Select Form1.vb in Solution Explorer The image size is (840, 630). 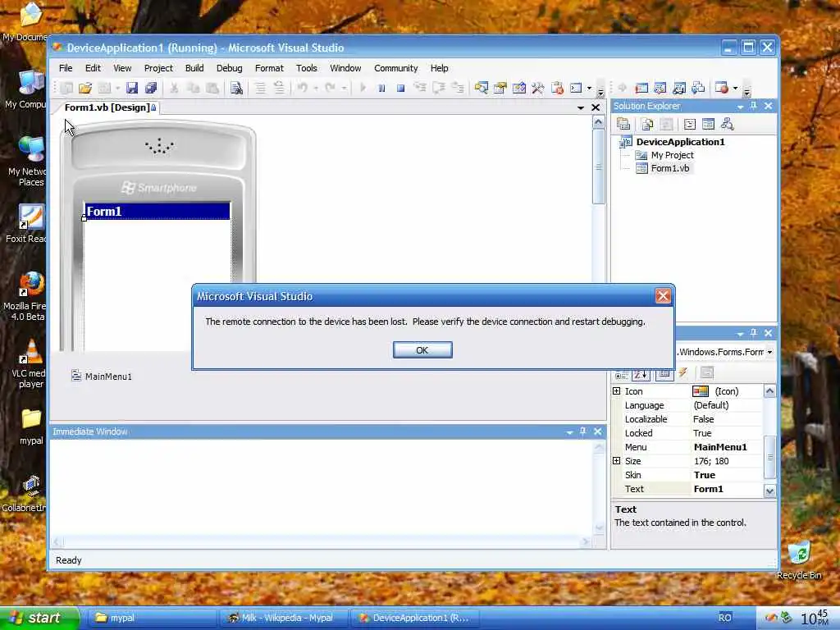pyautogui.click(x=669, y=168)
